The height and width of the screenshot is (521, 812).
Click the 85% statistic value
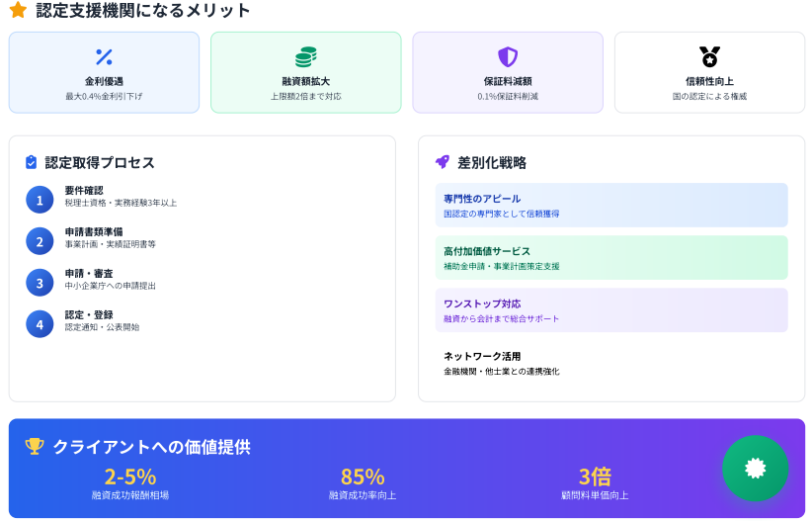[363, 477]
